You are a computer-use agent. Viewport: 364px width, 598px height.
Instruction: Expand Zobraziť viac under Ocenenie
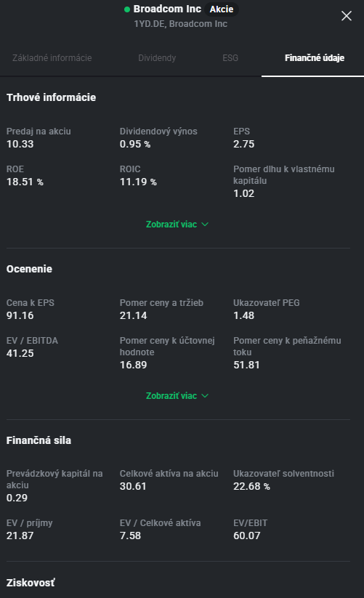[x=177, y=396]
